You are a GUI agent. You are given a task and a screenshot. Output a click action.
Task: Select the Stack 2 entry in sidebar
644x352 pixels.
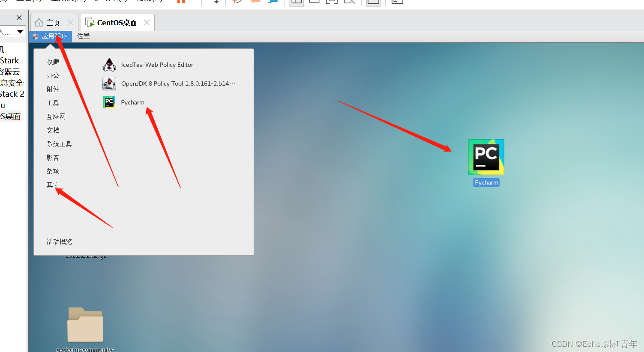(12, 94)
